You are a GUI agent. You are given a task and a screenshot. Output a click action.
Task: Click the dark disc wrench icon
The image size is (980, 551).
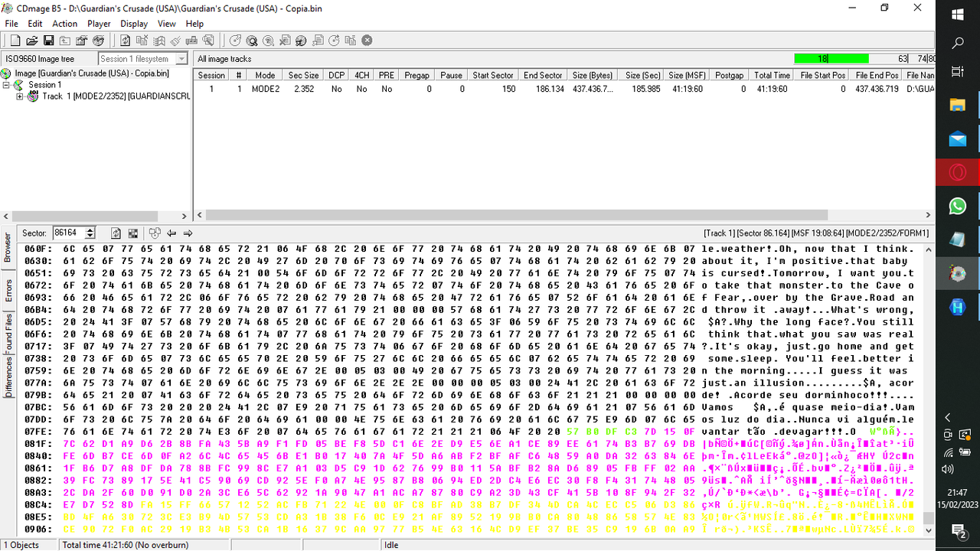[x=301, y=41]
